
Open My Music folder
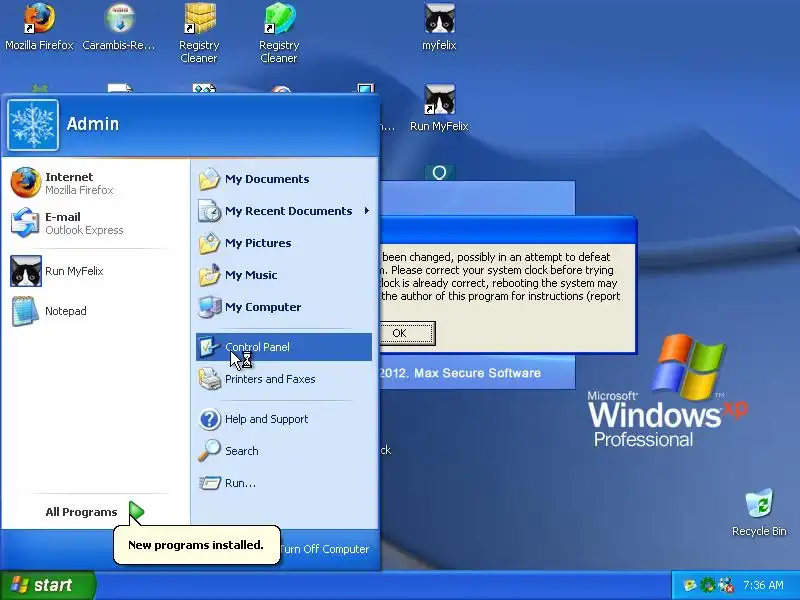pos(284,275)
